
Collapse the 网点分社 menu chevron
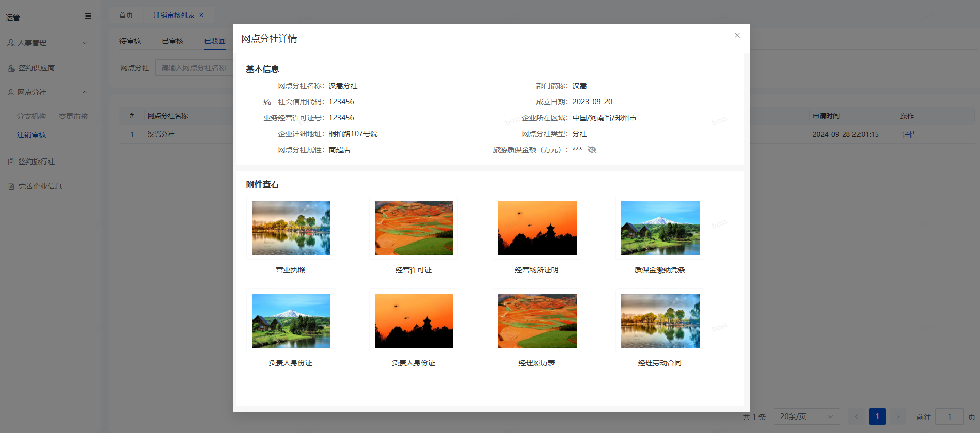85,93
